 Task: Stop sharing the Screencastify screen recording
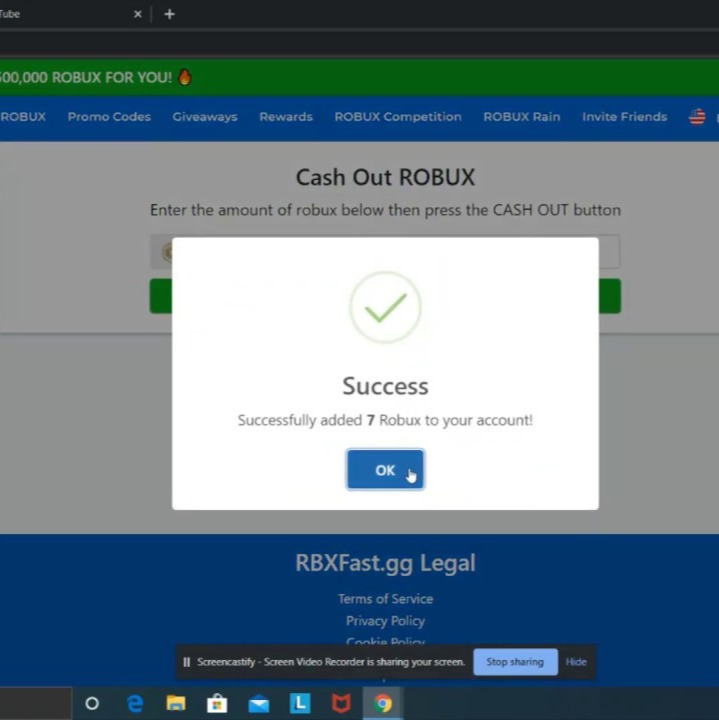515,662
